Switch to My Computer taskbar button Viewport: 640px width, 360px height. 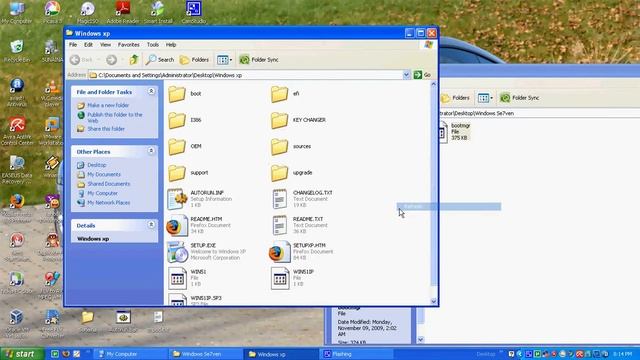pos(131,354)
